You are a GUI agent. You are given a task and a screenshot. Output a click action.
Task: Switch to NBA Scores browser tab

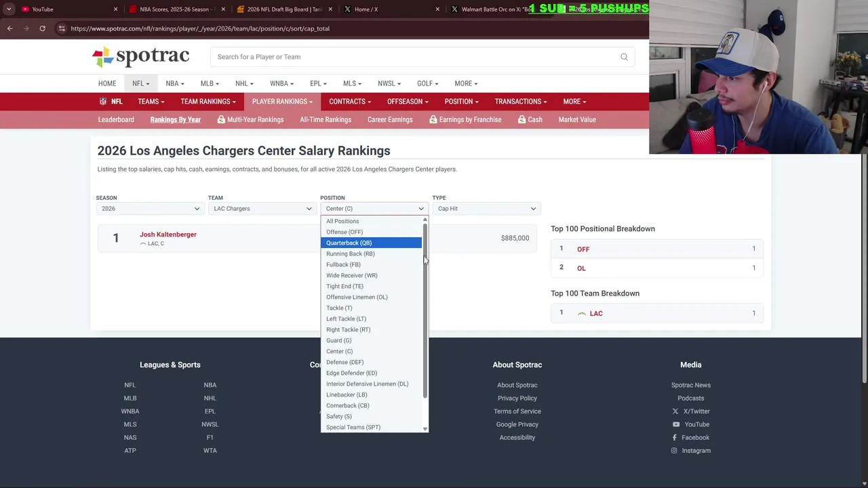click(175, 9)
